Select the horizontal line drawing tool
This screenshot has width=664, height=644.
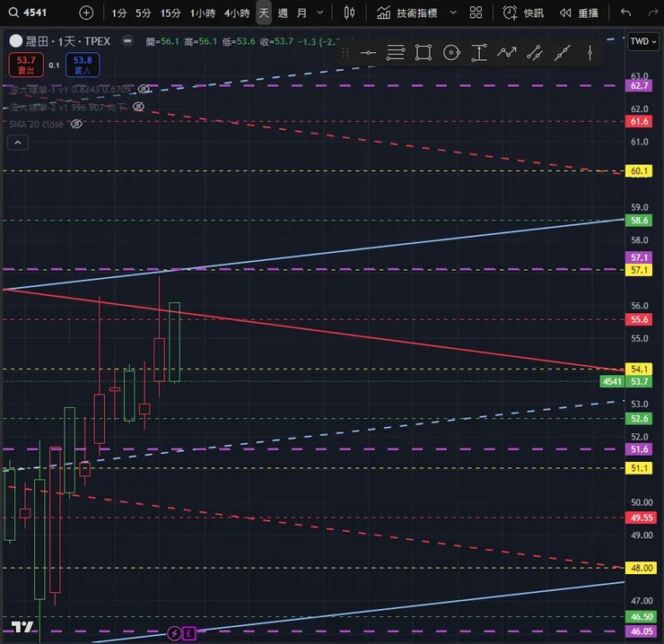tap(368, 53)
